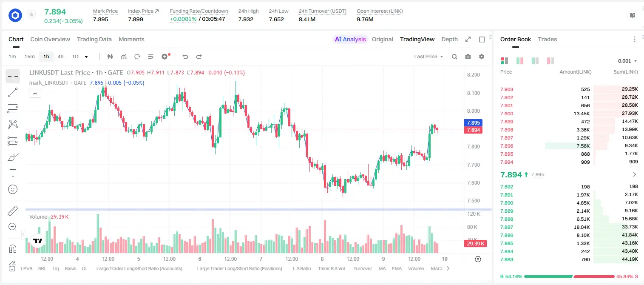Open order book precision 0.001 dropdown
Viewport: 644px width, 285px height.
627,61
